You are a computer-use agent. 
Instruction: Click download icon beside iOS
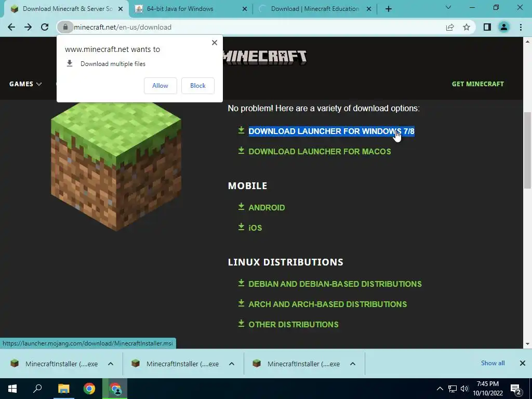click(x=241, y=227)
